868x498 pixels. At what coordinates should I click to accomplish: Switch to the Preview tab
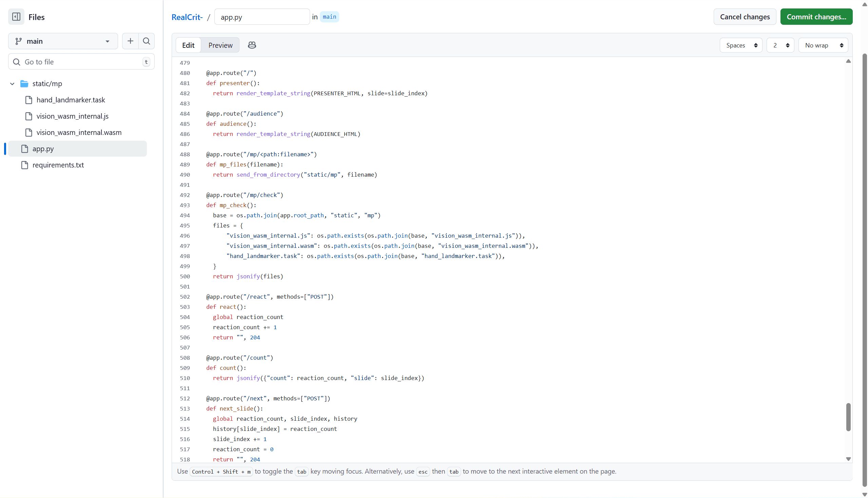[220, 45]
